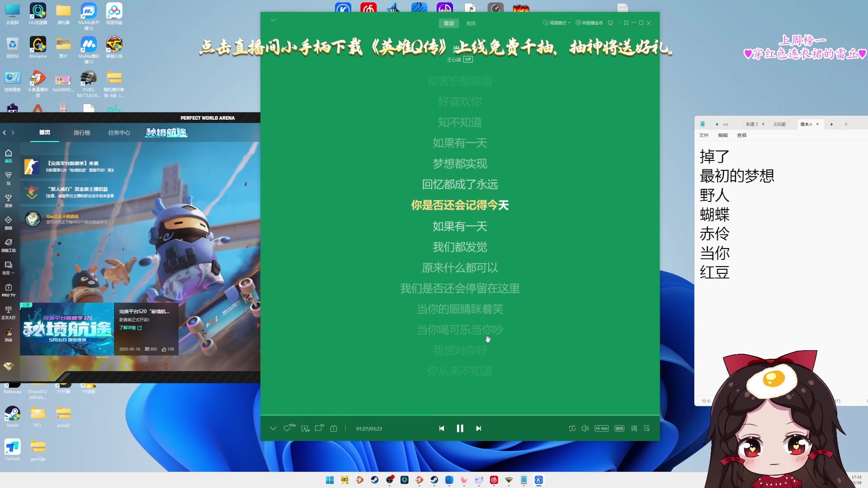This screenshot has height=488, width=868.
Task: Enter fullscreen lyrics mode icon
Action: 626,23
